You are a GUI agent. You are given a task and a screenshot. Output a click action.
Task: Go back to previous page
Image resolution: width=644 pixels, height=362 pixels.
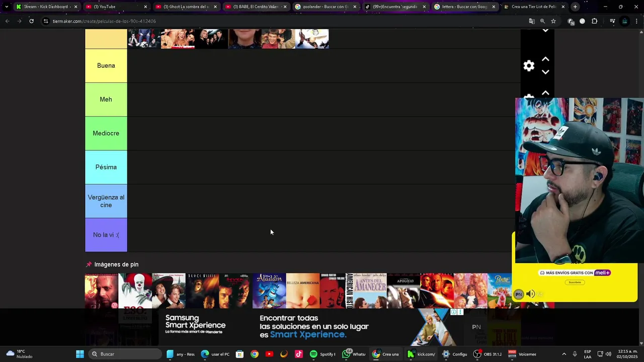tap(7, 21)
